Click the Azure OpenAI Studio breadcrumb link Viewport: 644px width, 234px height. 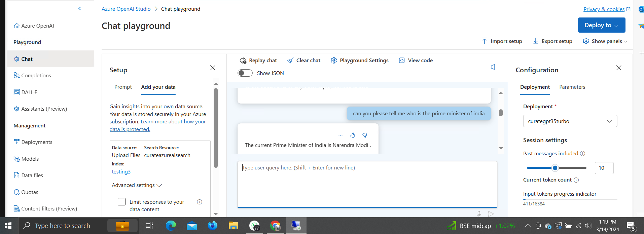[126, 9]
